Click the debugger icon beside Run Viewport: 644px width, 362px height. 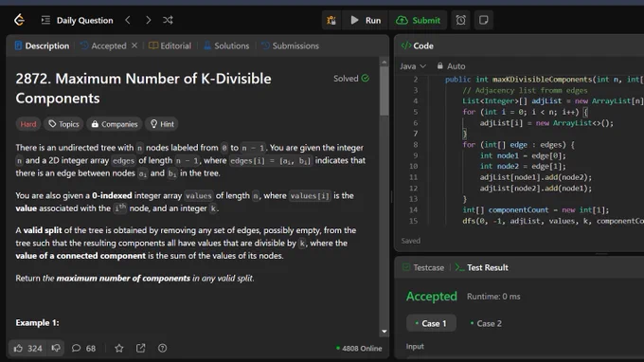(x=331, y=20)
